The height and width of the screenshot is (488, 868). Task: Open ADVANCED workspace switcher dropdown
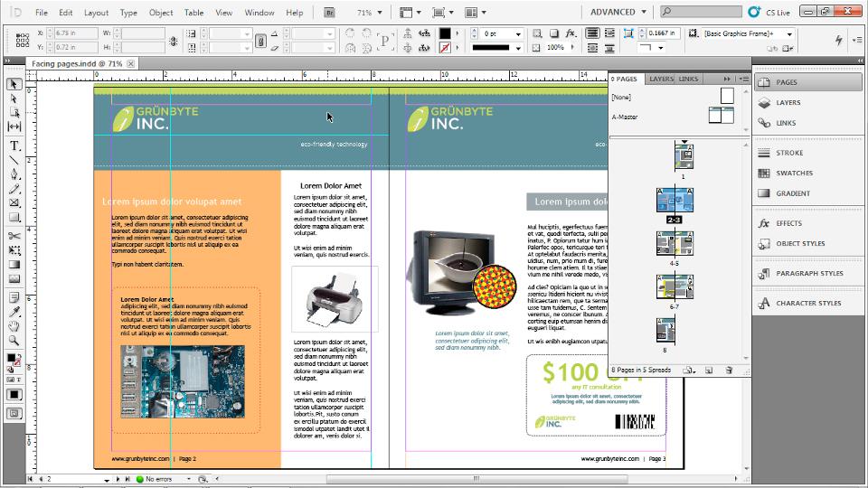pos(618,12)
